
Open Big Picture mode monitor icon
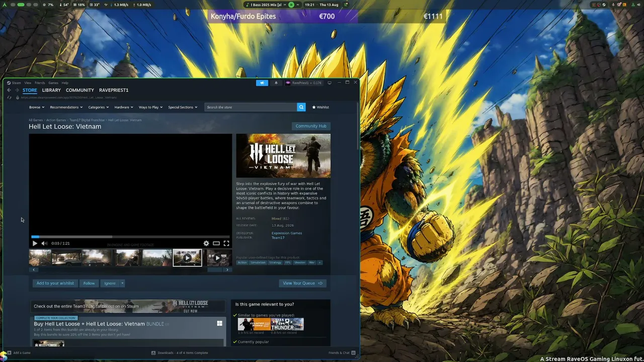click(x=330, y=82)
